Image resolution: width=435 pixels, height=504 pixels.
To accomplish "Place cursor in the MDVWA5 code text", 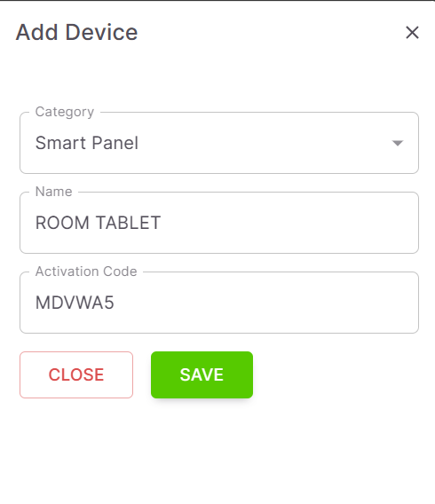I will [x=75, y=303].
